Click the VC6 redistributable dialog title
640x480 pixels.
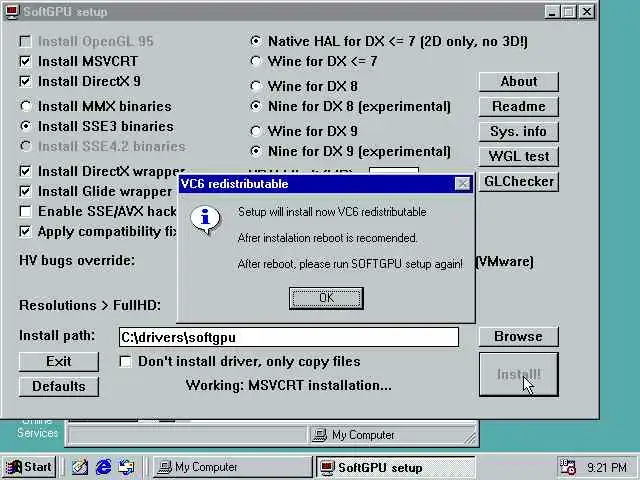pyautogui.click(x=234, y=184)
